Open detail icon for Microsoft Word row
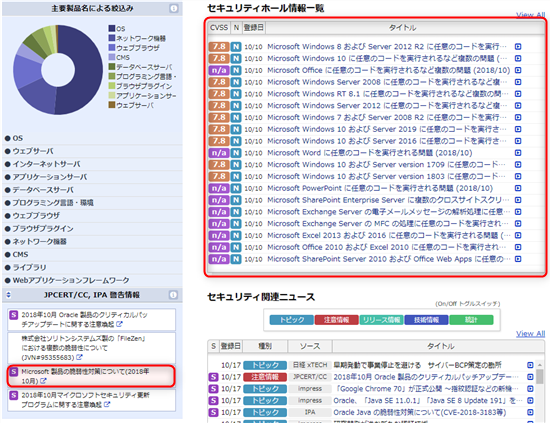 pos(518,153)
